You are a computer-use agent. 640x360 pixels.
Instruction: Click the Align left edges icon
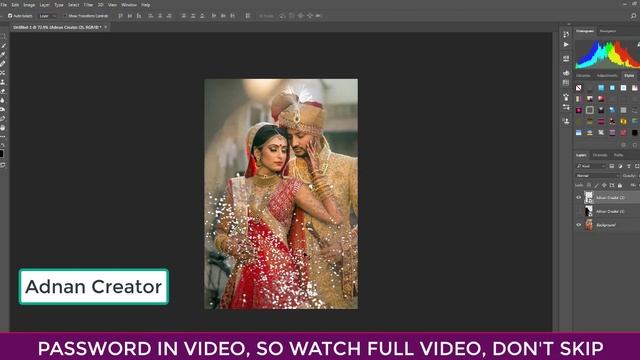[x=151, y=16]
